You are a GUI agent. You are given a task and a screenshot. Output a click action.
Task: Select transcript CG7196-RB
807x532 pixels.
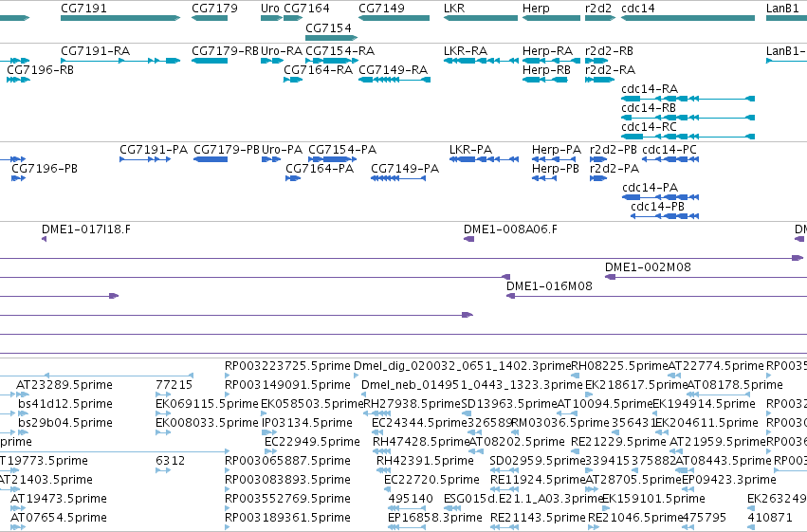[40, 70]
